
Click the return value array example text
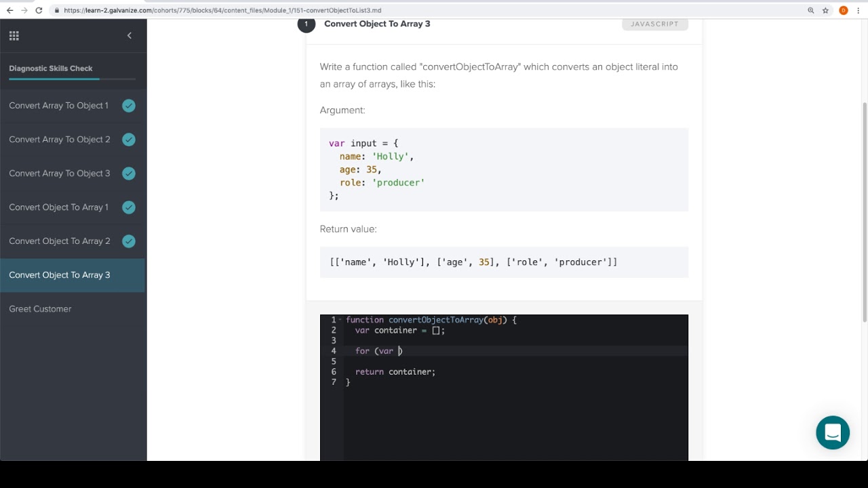click(x=473, y=262)
